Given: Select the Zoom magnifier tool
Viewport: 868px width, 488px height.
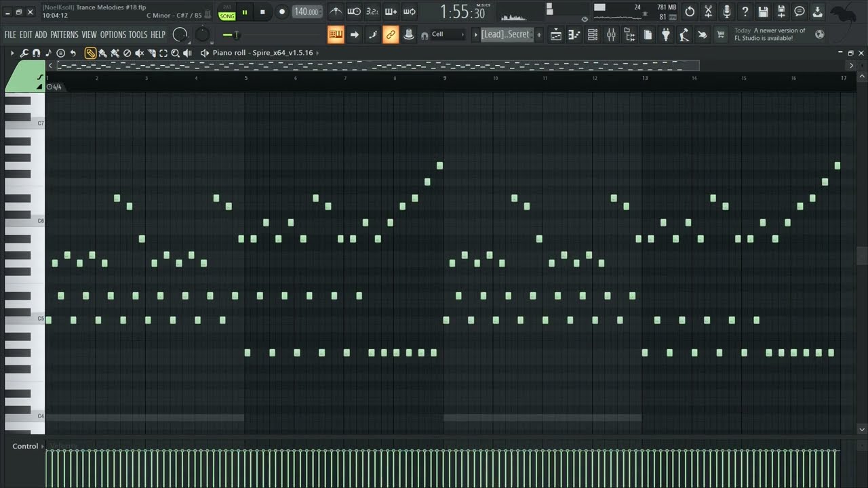Looking at the screenshot, I should pyautogui.click(x=175, y=53).
